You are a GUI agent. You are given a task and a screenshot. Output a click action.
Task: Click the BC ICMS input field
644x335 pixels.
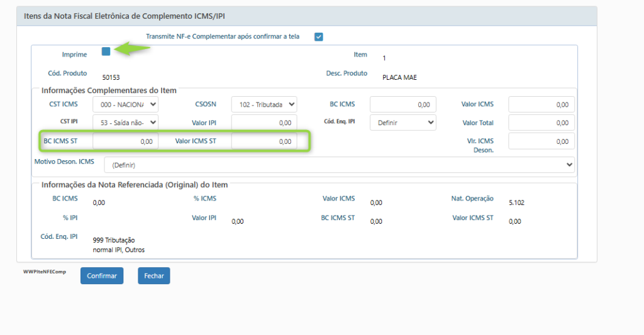point(402,104)
